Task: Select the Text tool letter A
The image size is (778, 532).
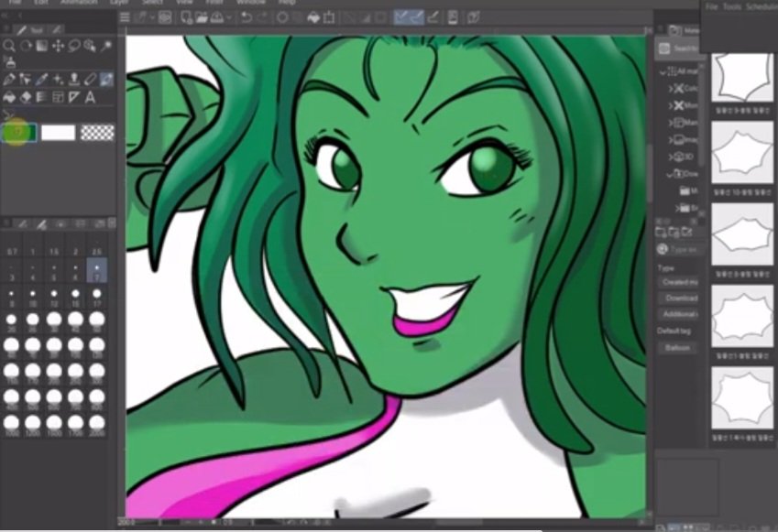Action: [91, 97]
